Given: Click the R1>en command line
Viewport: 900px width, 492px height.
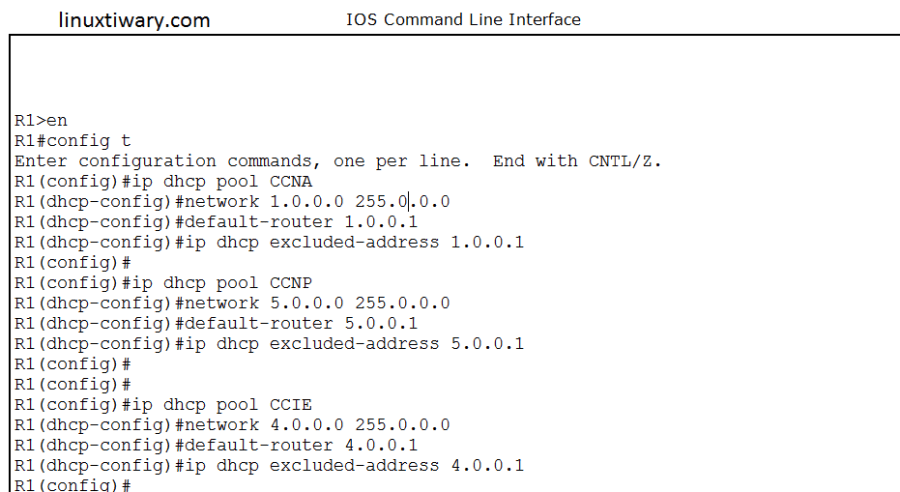Looking at the screenshot, I should pos(41,120).
